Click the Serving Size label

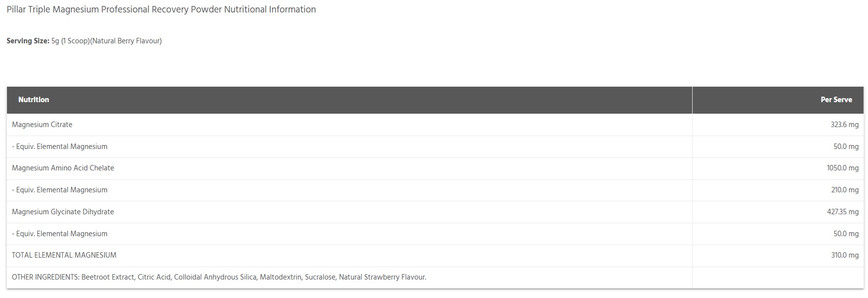pos(28,41)
